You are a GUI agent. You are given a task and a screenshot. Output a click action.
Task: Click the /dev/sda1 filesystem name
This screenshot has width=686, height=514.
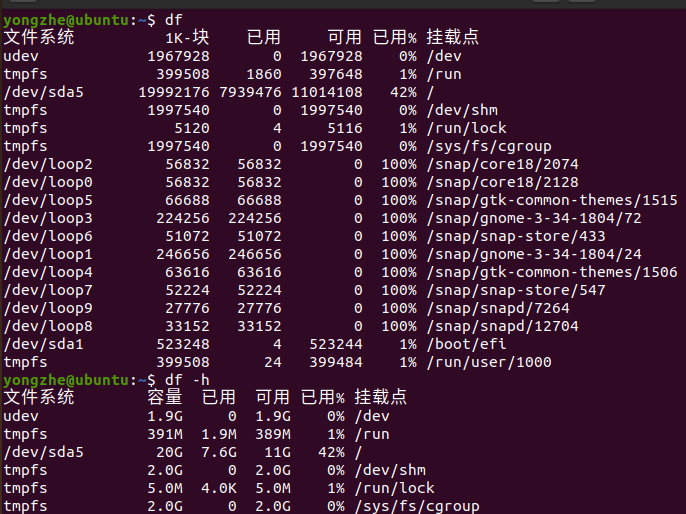[43, 344]
